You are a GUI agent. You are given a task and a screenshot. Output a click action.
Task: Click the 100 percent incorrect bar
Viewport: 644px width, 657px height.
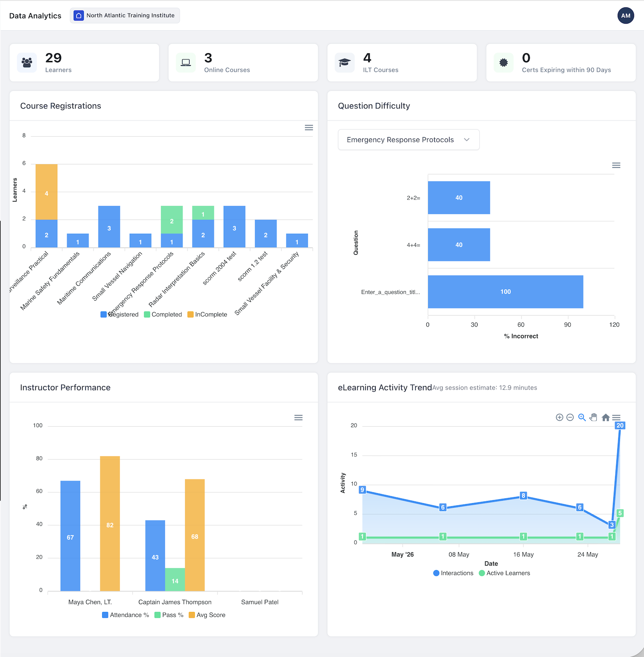(x=506, y=292)
